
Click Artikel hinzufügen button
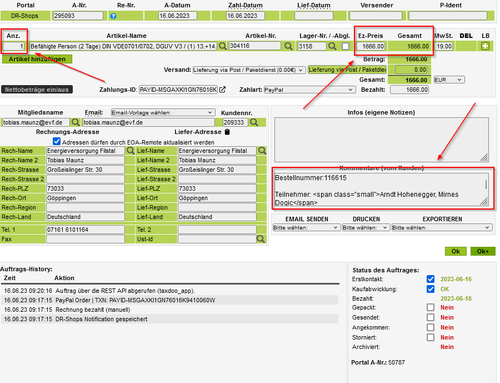37,59
